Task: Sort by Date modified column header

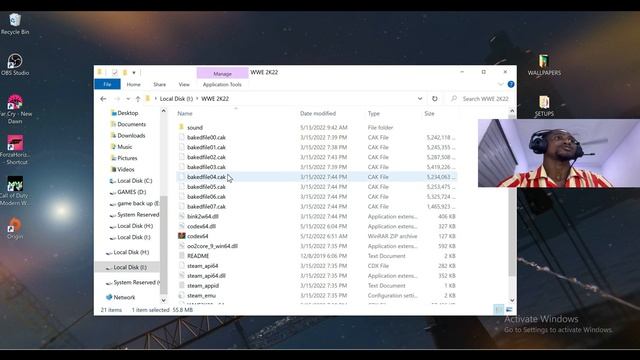Action: pos(318,113)
